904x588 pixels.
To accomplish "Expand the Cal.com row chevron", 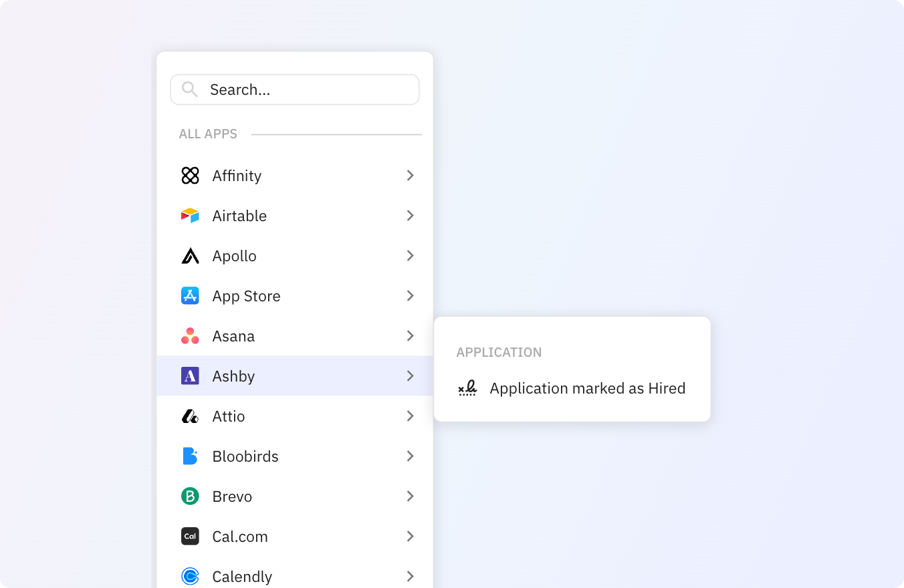I will (411, 537).
